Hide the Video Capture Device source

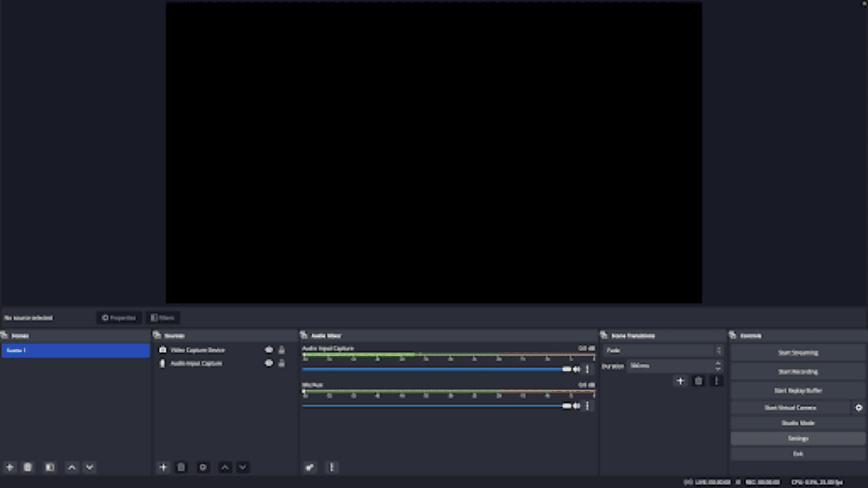(x=269, y=350)
